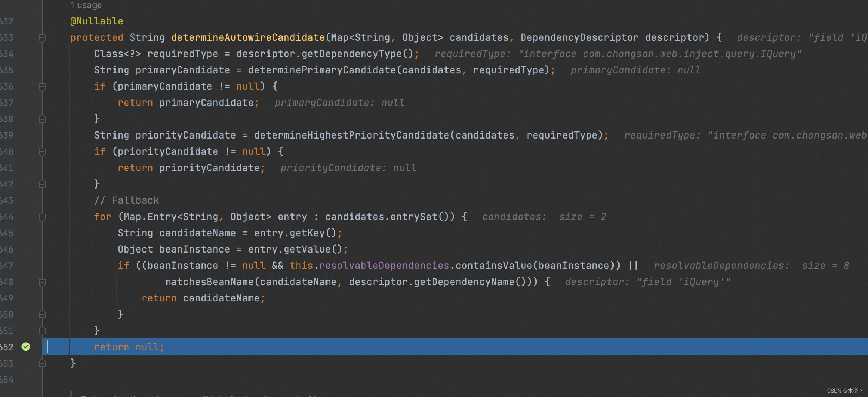Click the determineHighestPriorityCandidate method call
This screenshot has height=397, width=868.
[x=351, y=135]
